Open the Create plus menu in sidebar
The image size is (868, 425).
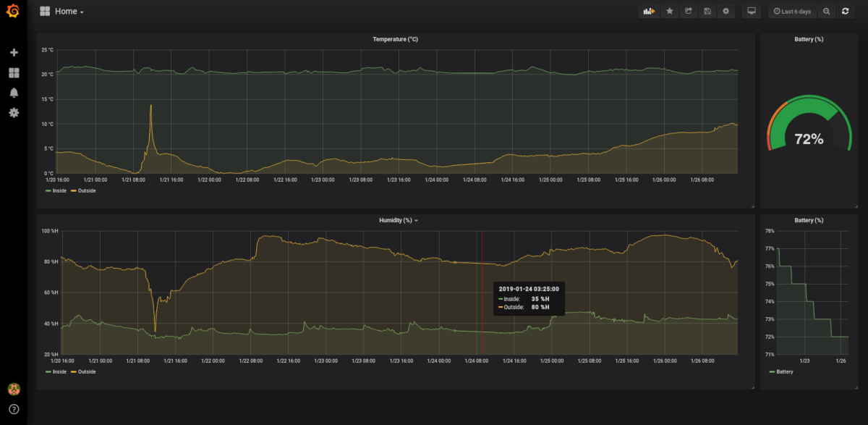(x=14, y=53)
